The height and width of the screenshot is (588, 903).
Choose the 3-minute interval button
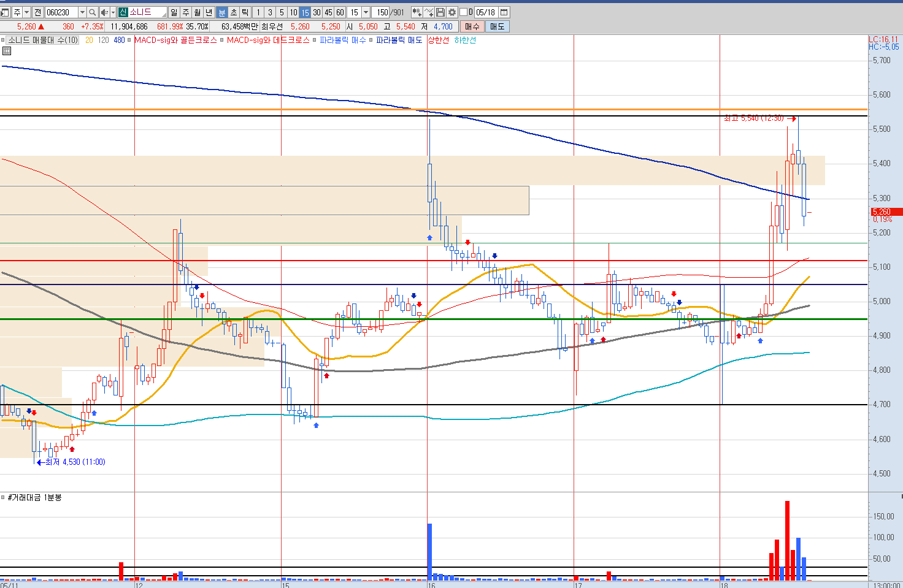pyautogui.click(x=270, y=12)
